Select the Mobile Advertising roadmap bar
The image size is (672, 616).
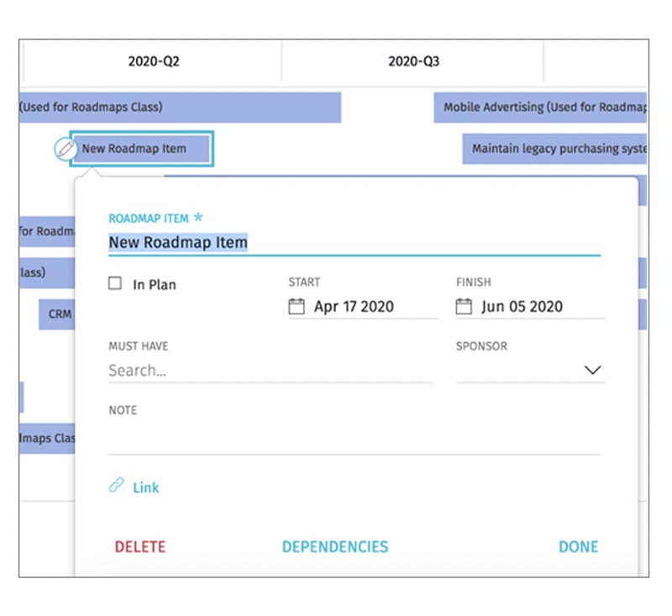[540, 108]
